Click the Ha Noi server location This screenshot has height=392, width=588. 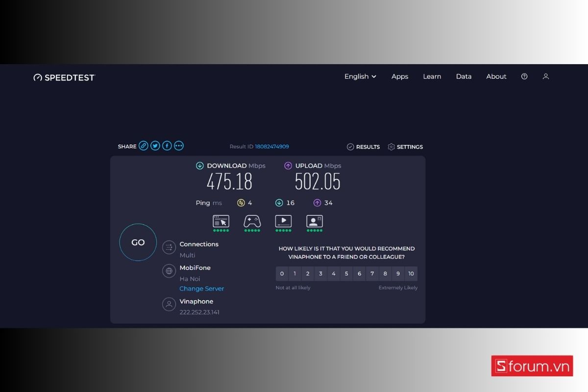point(190,278)
